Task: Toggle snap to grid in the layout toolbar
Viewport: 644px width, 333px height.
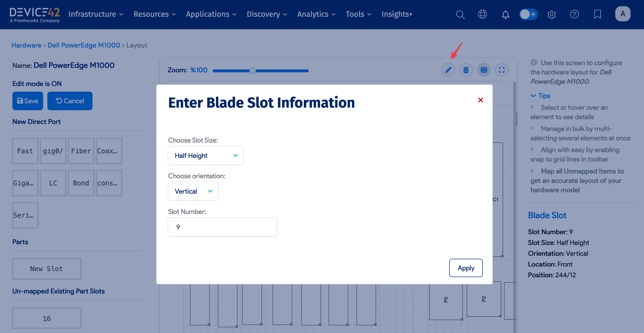Action: click(x=484, y=70)
